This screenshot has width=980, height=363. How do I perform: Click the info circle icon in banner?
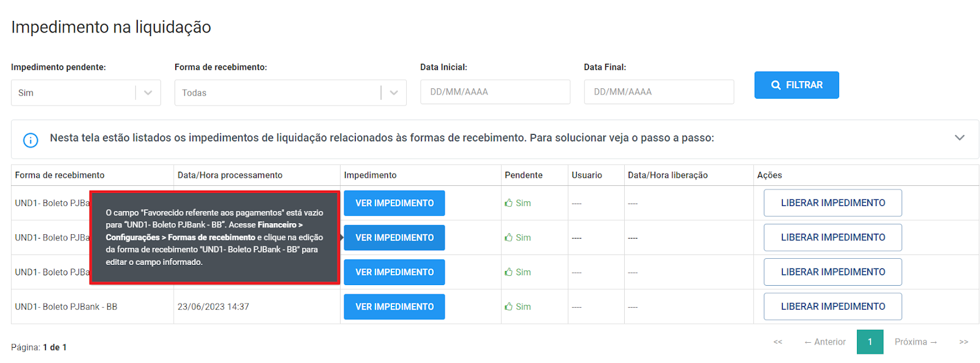click(31, 140)
